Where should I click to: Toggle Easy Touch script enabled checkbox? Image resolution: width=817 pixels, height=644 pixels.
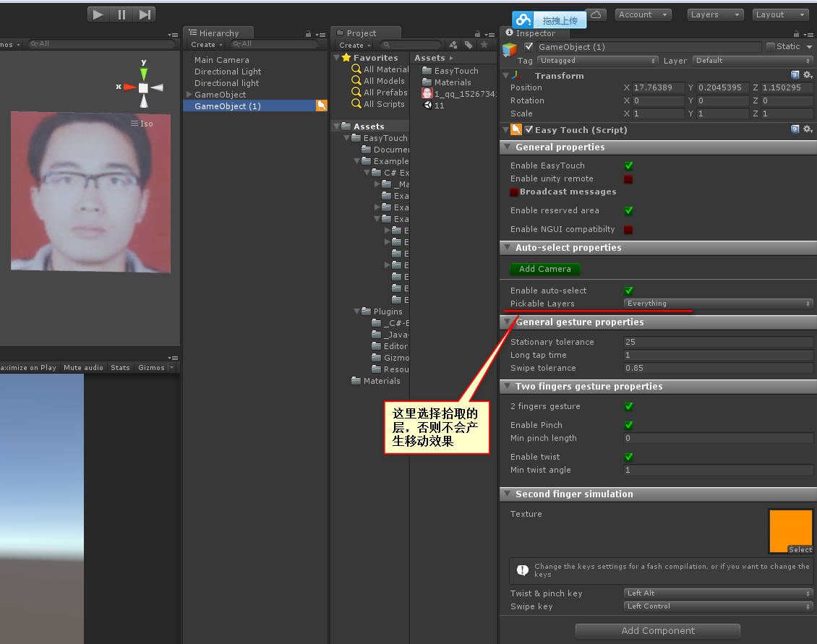529,129
